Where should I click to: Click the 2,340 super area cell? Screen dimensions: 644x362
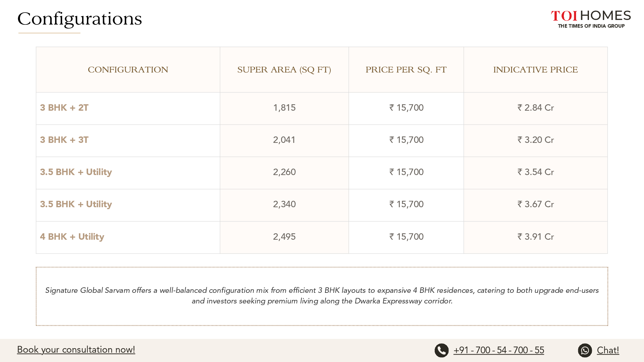(x=284, y=204)
